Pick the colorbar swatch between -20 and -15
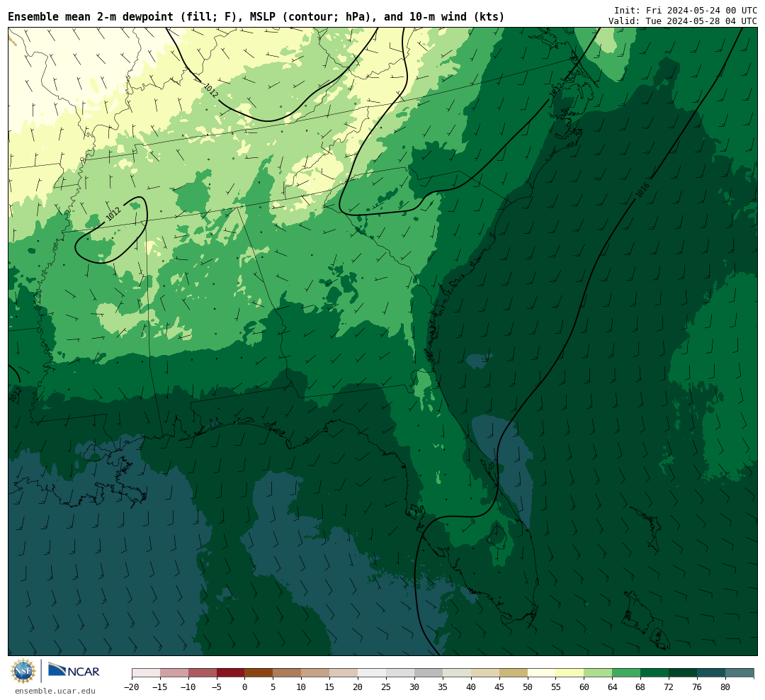The height and width of the screenshot is (700, 765). 146,673
